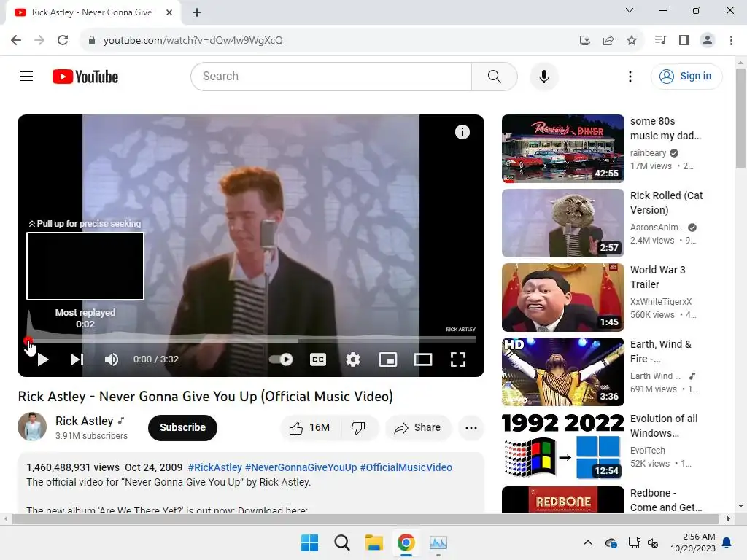The width and height of the screenshot is (747, 560).
Task: Open YouTube settings three-dot menu
Action: (630, 77)
